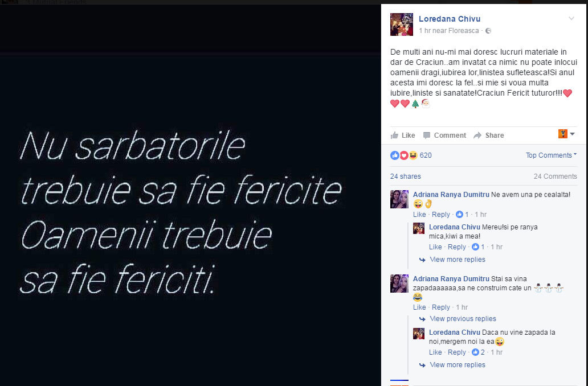
Task: Click like count icon on zapada reply
Action: [475, 352]
